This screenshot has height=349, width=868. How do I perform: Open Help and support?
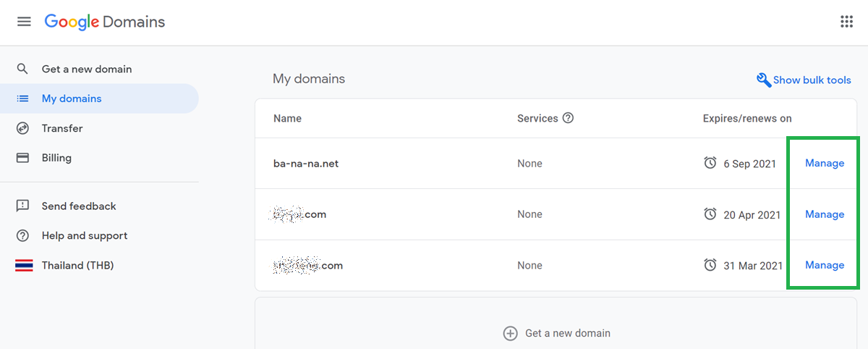[x=85, y=236]
